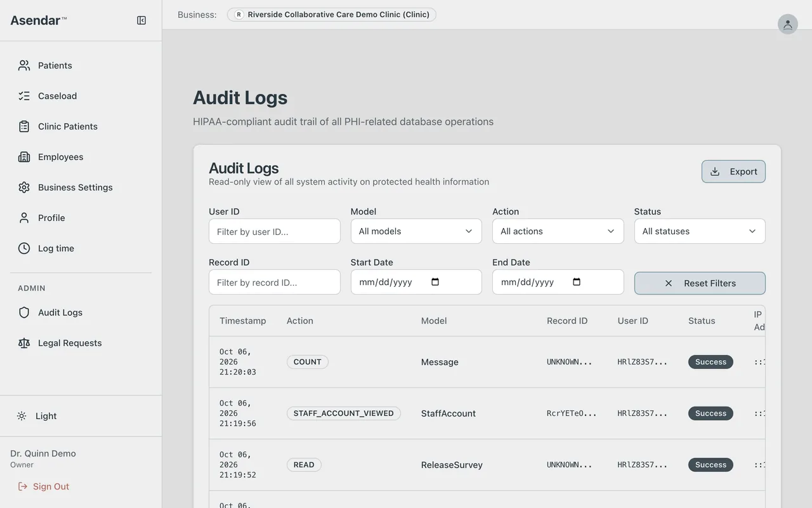Open the Start Date calendar picker icon
Image resolution: width=812 pixels, height=508 pixels.
pos(435,282)
